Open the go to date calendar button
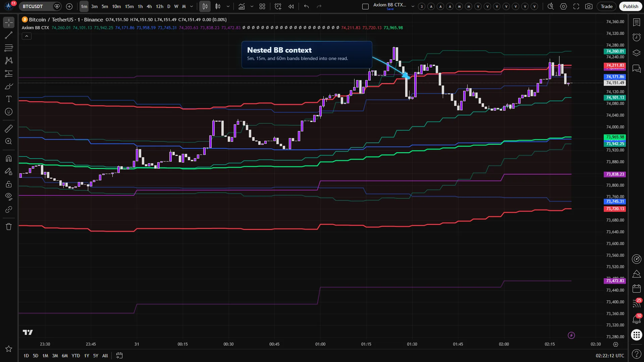Image resolution: width=644 pixels, height=362 pixels. 119,356
